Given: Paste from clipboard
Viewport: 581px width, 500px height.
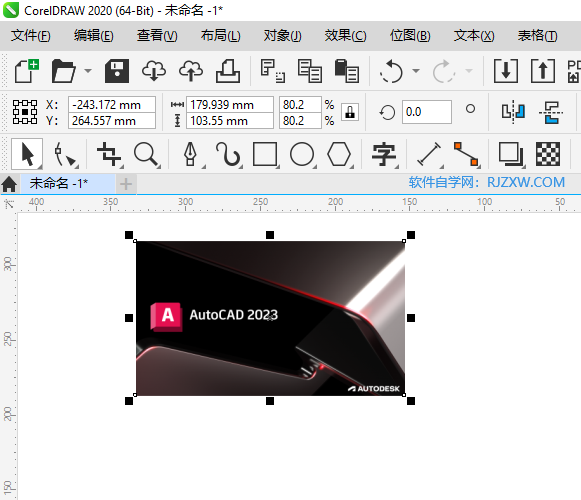Looking at the screenshot, I should [346, 70].
